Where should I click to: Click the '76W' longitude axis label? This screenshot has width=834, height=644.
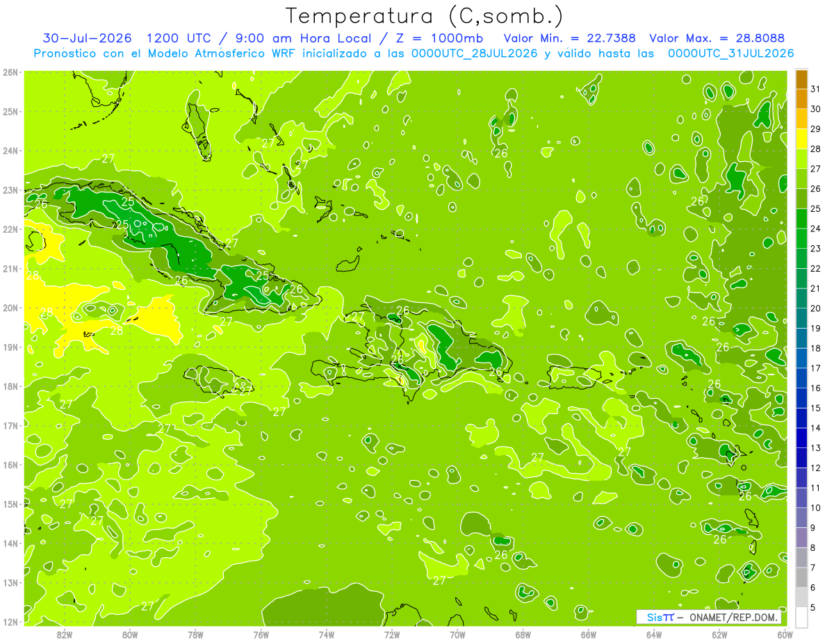pos(261,634)
